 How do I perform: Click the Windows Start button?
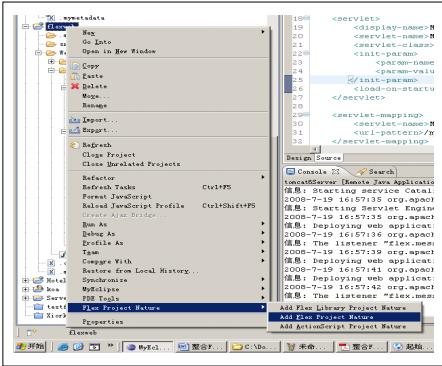pos(31,347)
